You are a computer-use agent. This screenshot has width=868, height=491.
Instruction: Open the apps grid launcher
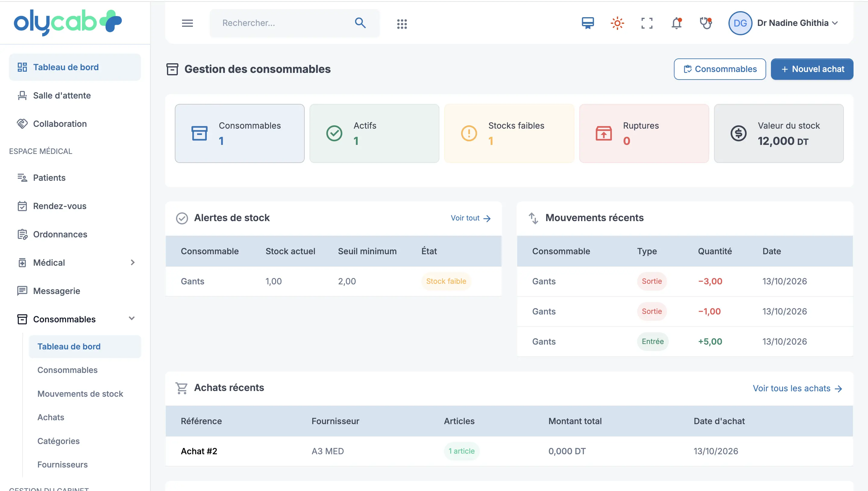click(x=402, y=23)
